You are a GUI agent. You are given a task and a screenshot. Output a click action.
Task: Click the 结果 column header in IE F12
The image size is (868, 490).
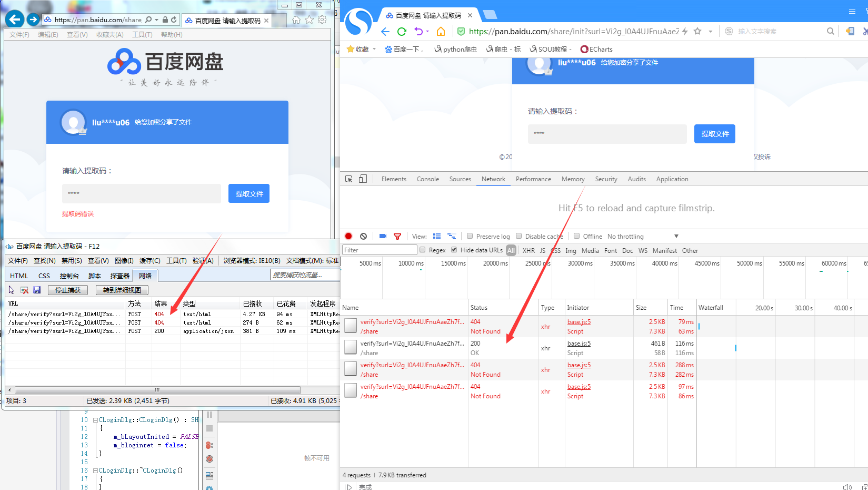tap(166, 303)
